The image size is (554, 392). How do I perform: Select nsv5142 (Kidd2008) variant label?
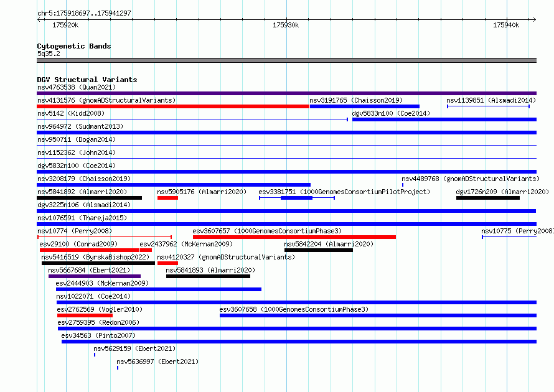[x=71, y=113]
